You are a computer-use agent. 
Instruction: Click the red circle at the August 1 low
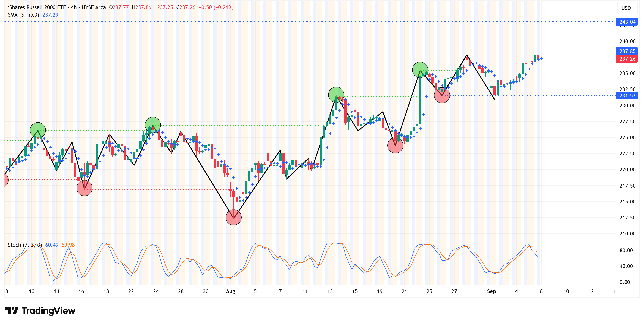pos(233,217)
